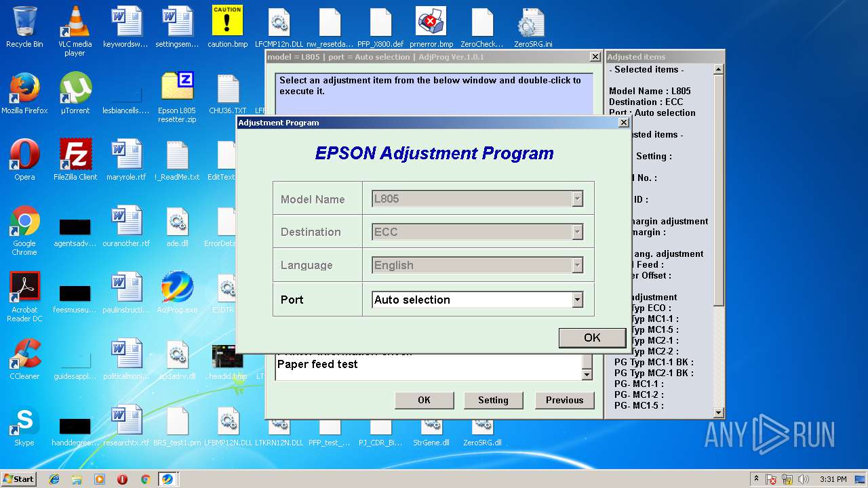Select CHU36.TXT desktop file
The width and height of the screenshot is (868, 488).
point(228,93)
